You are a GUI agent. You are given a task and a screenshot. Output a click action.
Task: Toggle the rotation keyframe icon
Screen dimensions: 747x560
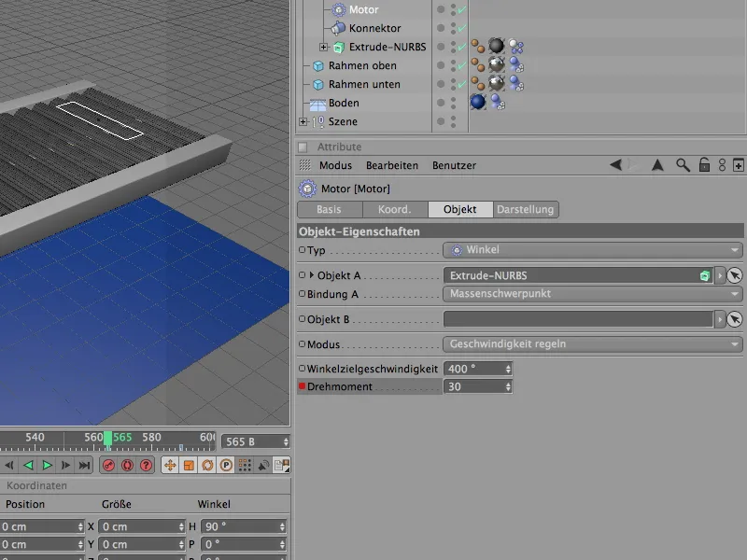pyautogui.click(x=207, y=465)
